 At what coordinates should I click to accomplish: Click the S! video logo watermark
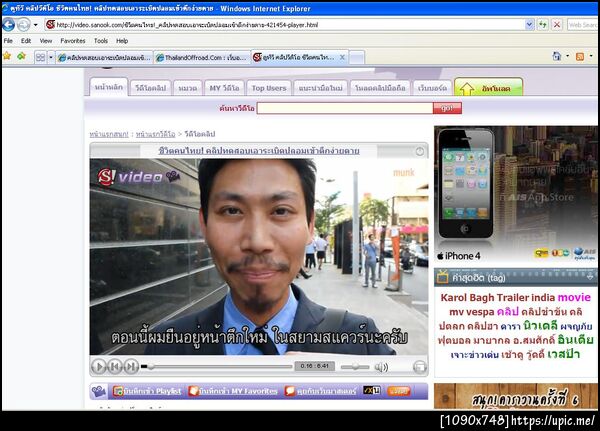pos(139,176)
